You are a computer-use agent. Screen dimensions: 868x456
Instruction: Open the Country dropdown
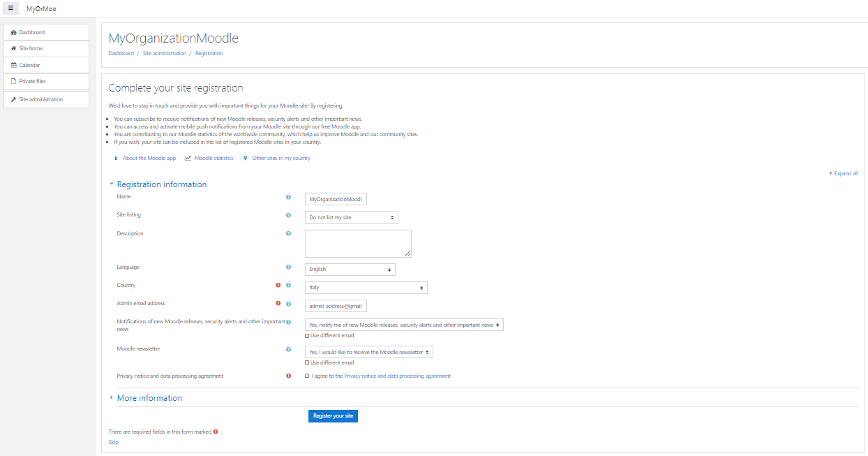(365, 287)
